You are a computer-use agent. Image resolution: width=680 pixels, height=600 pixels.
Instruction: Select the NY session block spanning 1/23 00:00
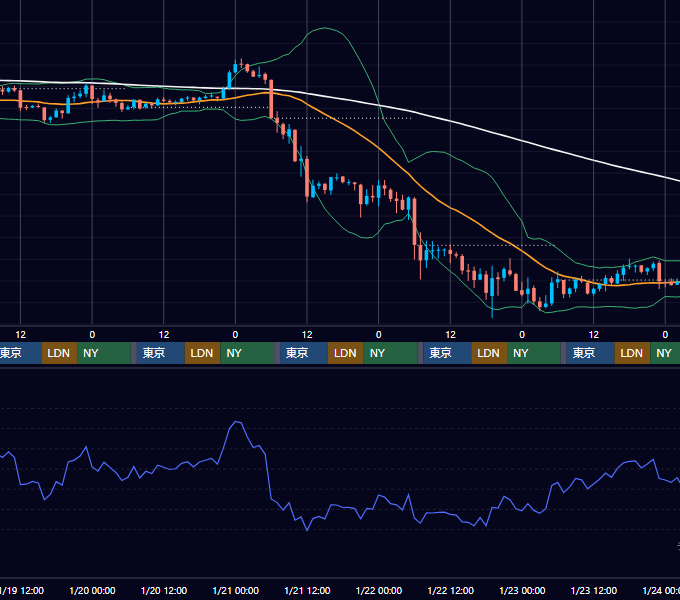click(534, 353)
